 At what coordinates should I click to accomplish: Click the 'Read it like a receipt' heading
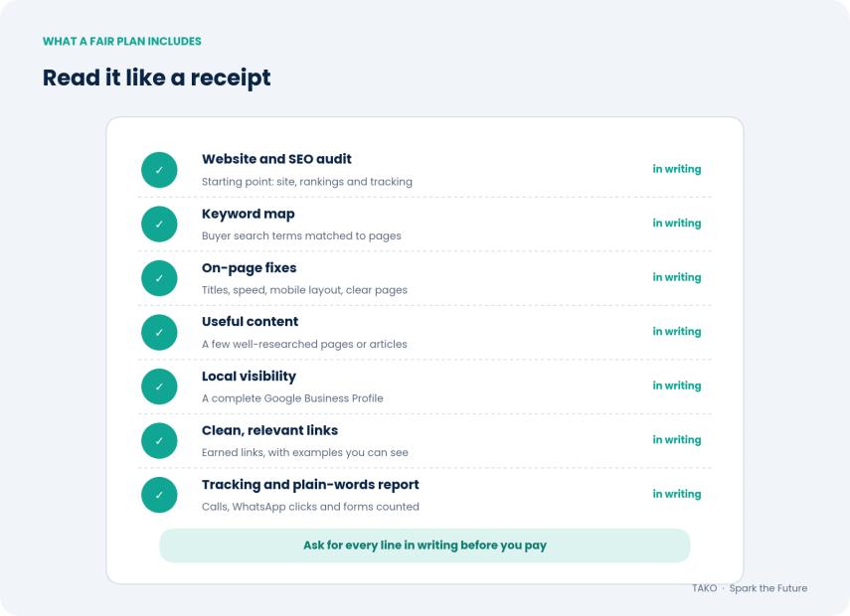click(x=156, y=78)
